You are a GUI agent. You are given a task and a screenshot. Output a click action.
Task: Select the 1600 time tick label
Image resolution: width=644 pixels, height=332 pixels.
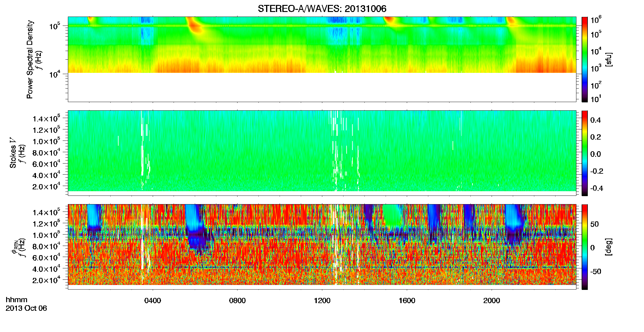click(407, 301)
